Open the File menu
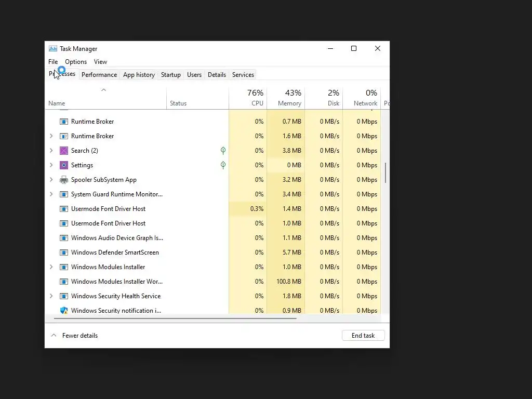Screen dimensions: 532x399 coord(53,62)
